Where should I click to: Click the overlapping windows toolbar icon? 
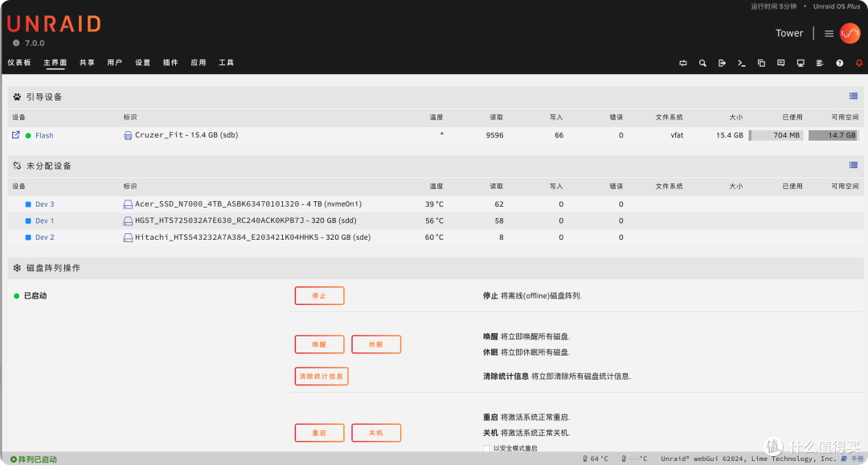(761, 64)
